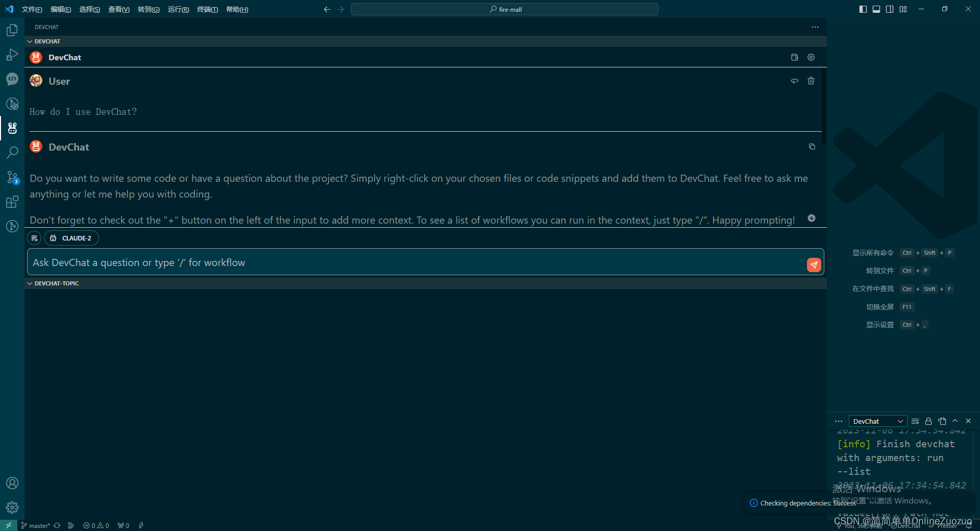
Task: Open more actions ellipsis in Output panel
Action: point(839,421)
